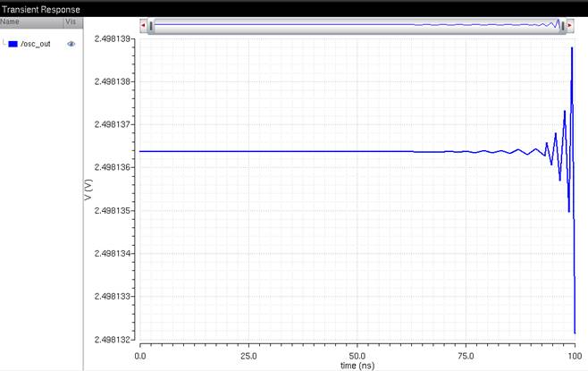
Task: Select the /osc_out signal name
Action: tap(36, 43)
